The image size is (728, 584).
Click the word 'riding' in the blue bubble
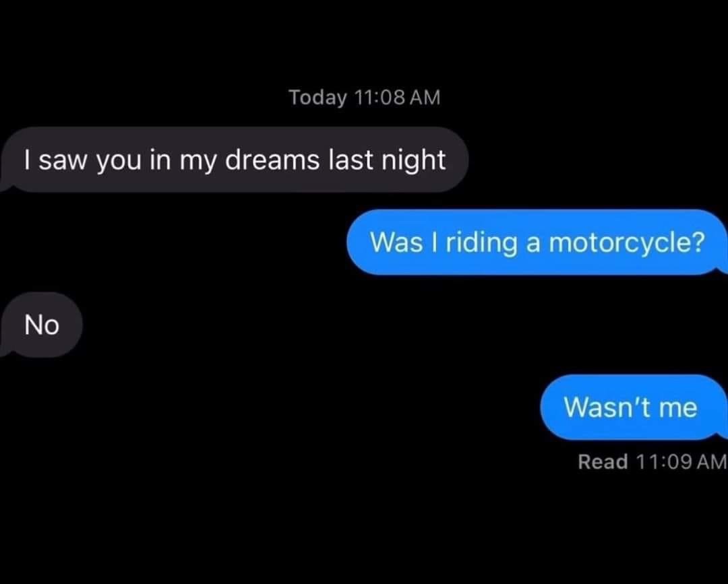(481, 243)
